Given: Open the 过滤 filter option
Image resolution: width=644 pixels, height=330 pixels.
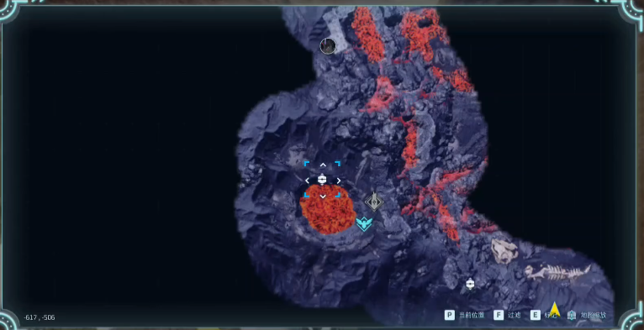Looking at the screenshot, I should point(507,315).
